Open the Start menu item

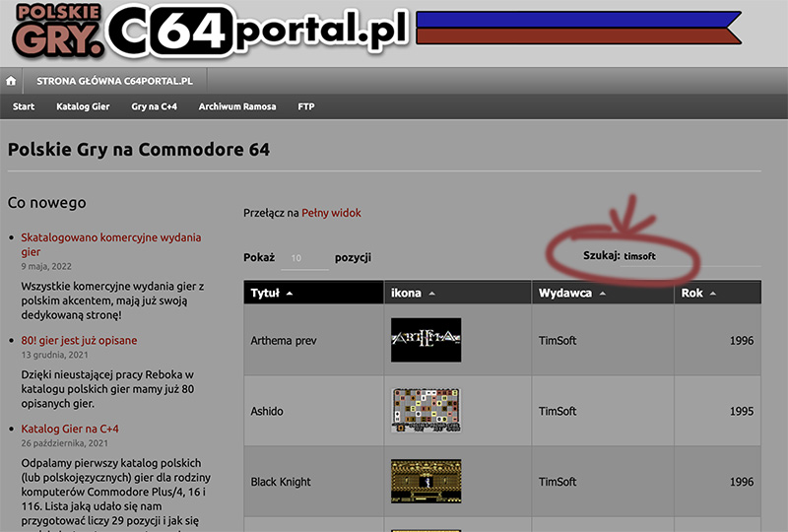point(24,106)
